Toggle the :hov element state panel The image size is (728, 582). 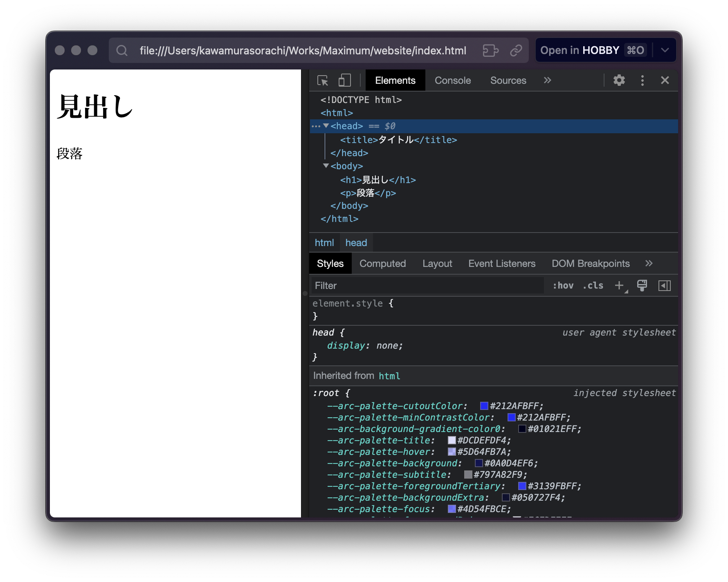click(563, 286)
